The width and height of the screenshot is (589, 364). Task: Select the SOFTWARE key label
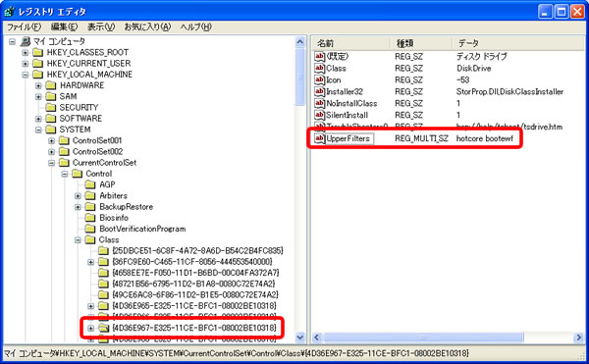click(x=80, y=119)
